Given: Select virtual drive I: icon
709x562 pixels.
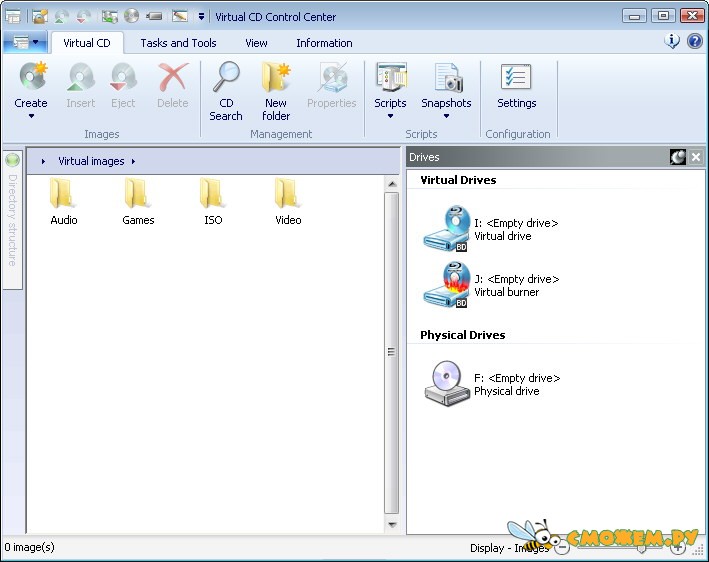Looking at the screenshot, I should click(x=447, y=229).
